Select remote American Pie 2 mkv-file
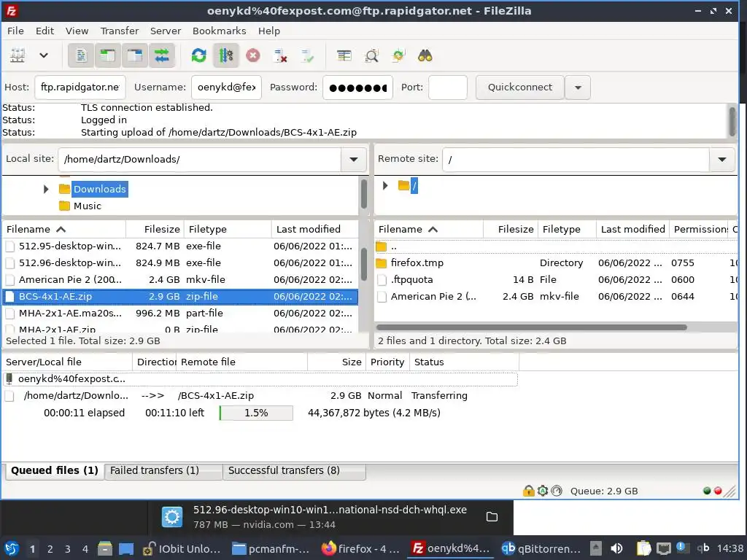 pyautogui.click(x=556, y=296)
